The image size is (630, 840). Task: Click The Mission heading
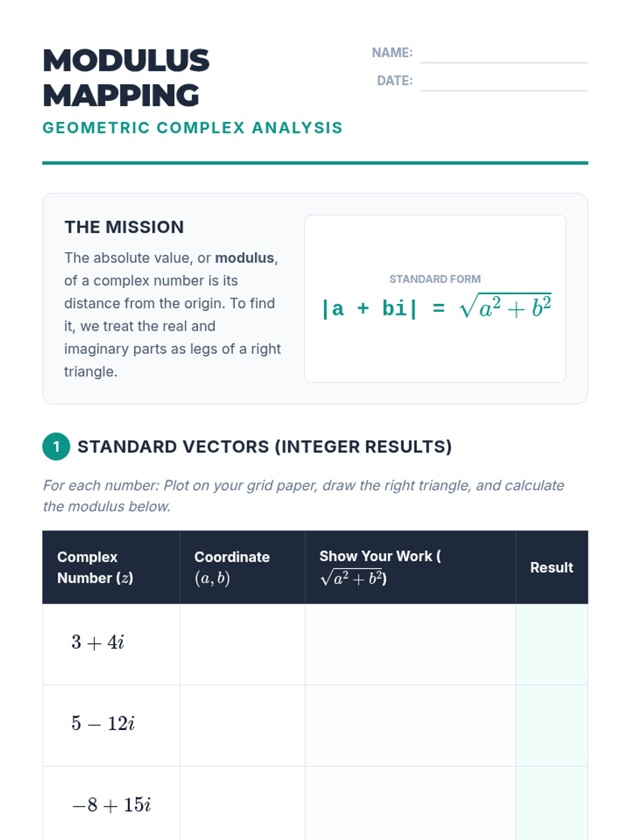pos(124,227)
